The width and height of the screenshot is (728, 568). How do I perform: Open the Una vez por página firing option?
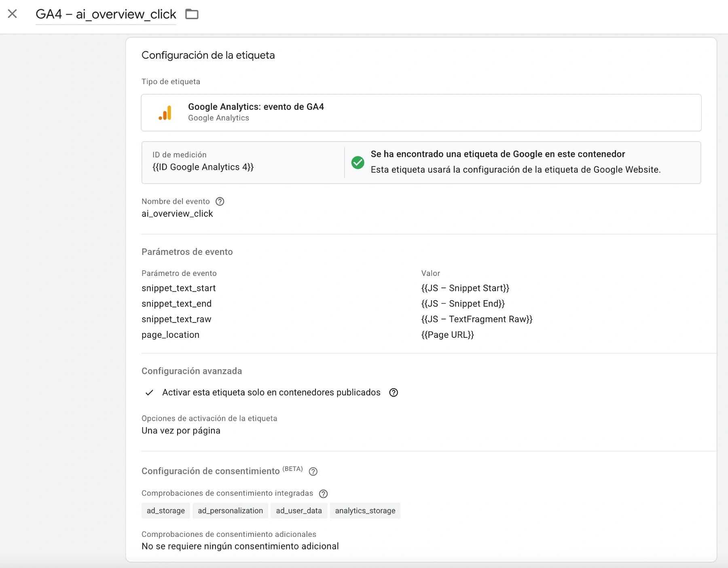coord(181,430)
